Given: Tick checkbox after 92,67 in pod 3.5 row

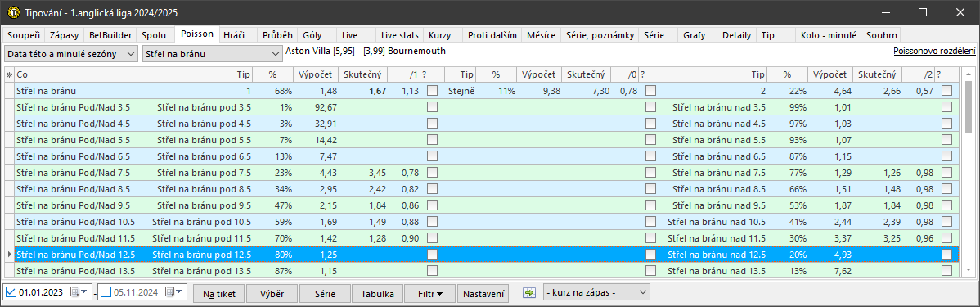Looking at the screenshot, I should (x=432, y=107).
